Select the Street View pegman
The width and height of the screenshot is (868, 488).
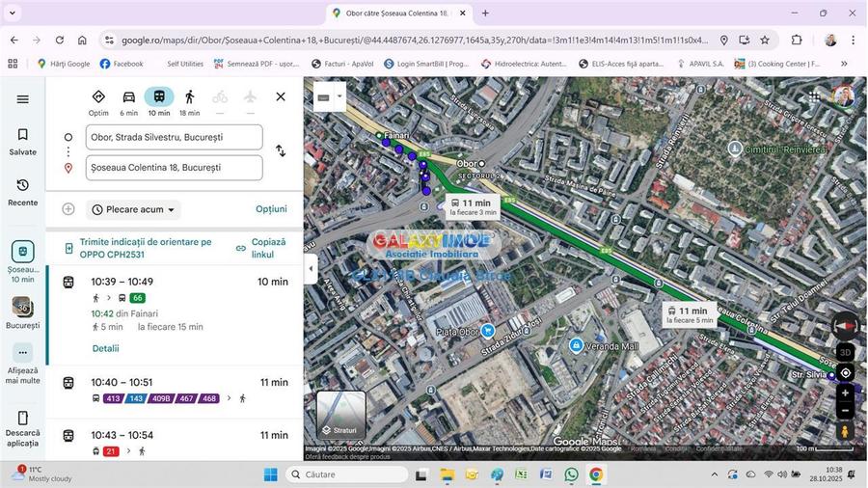(x=845, y=431)
